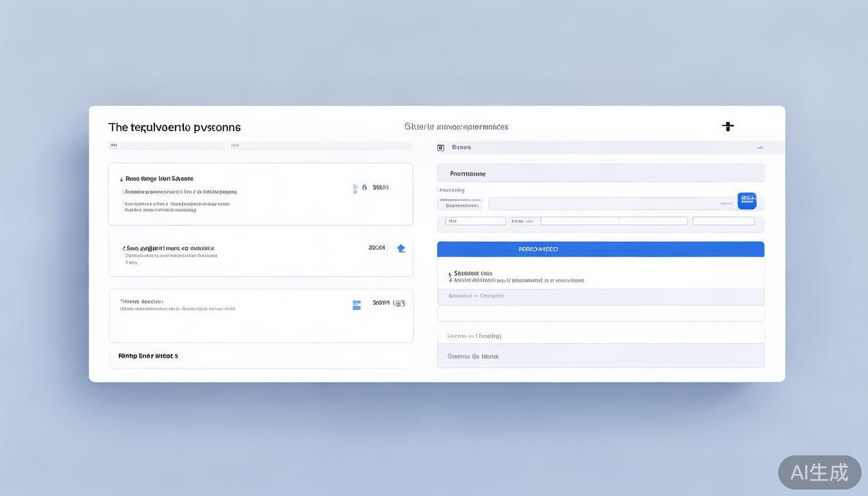Click the rounded badge icon ending the third card

coord(400,303)
